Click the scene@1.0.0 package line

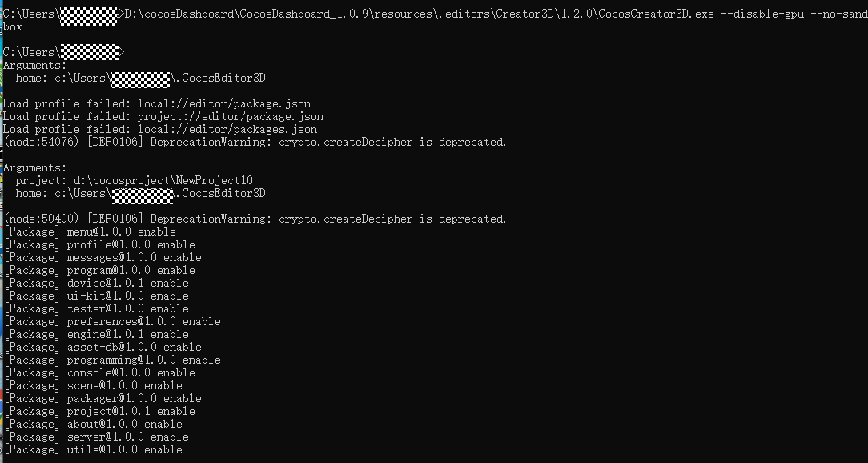(93, 385)
